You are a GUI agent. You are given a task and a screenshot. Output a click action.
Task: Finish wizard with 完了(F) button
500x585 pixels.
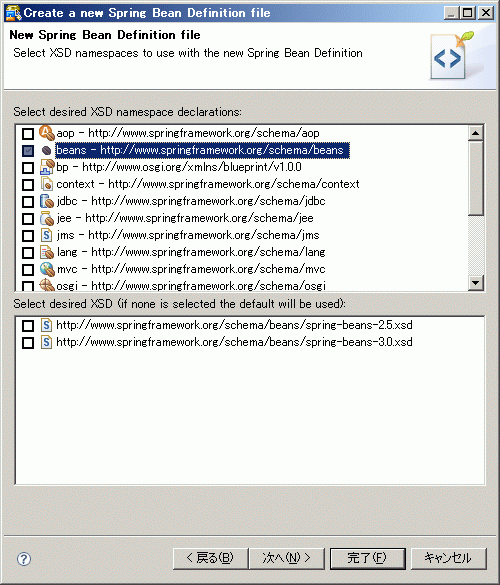click(x=368, y=559)
